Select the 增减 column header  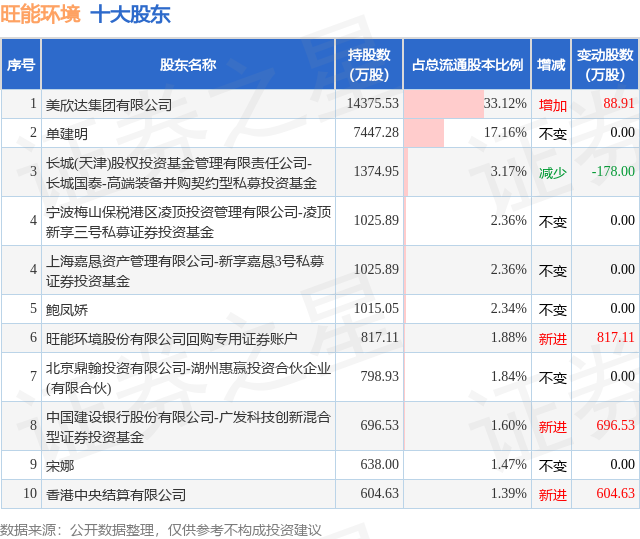pos(551,64)
